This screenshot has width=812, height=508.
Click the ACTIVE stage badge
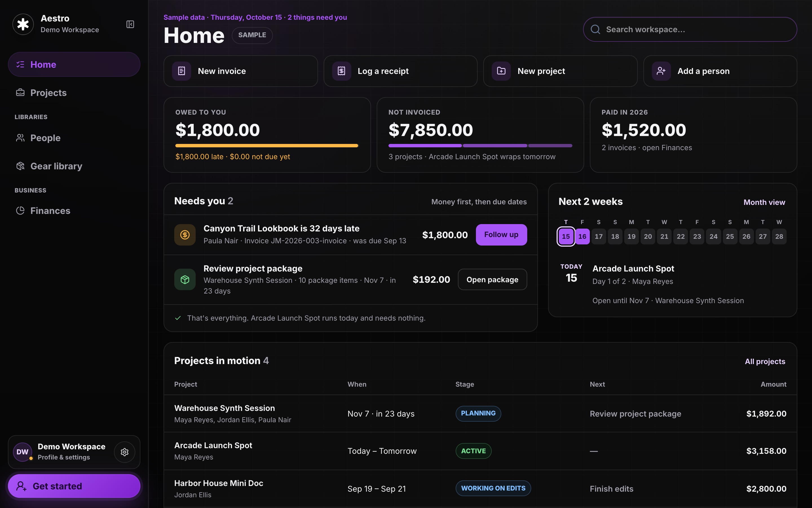click(473, 451)
